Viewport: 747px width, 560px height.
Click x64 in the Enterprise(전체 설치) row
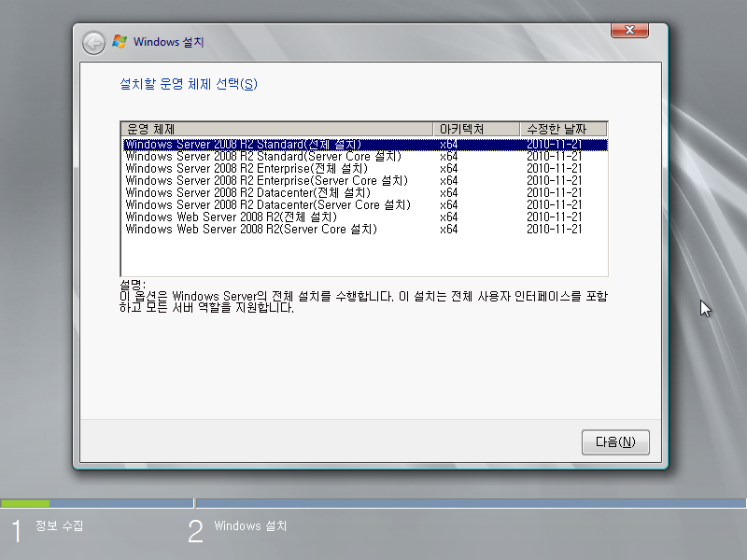point(449,169)
